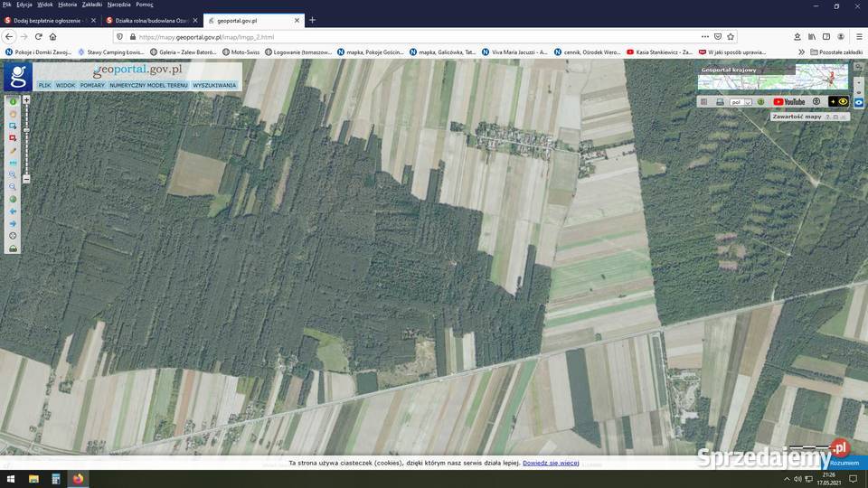
Task: Switch to 'Dodaj bezpłatnie ogłoszenie' tab
Action: click(49, 21)
